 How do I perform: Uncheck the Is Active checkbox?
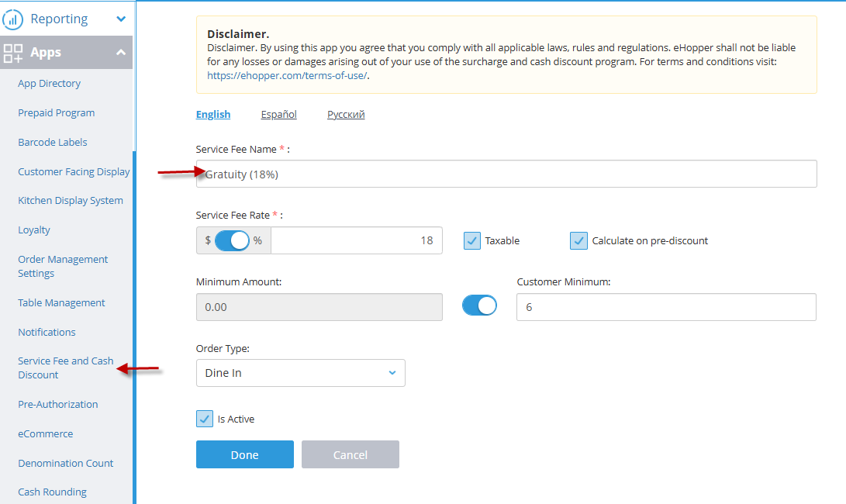(205, 419)
